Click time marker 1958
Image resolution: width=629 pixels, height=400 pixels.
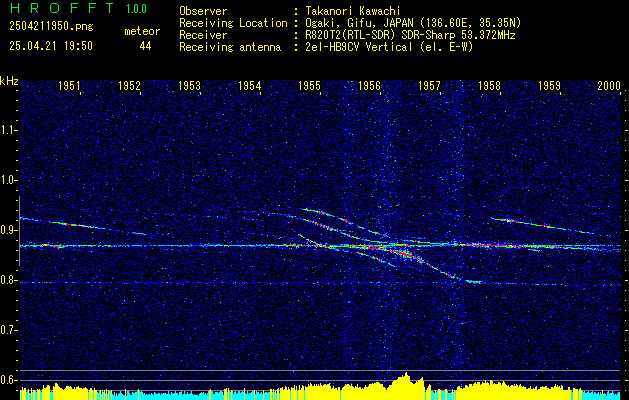[x=489, y=85]
